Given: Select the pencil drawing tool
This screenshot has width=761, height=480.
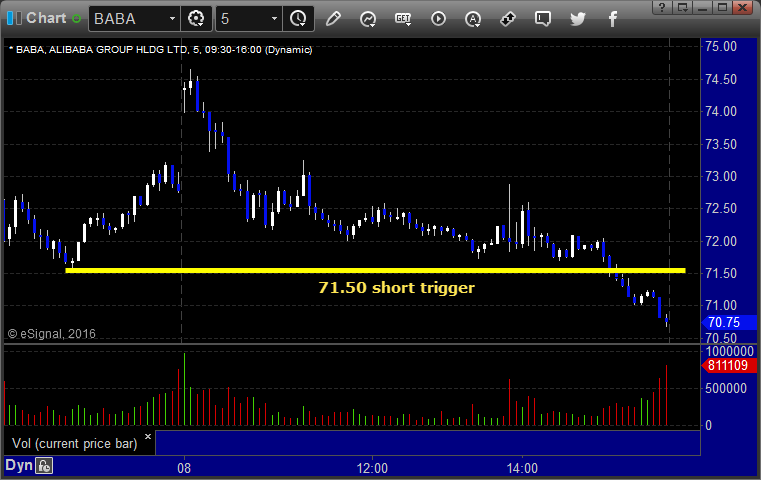Looking at the screenshot, I should 333,19.
